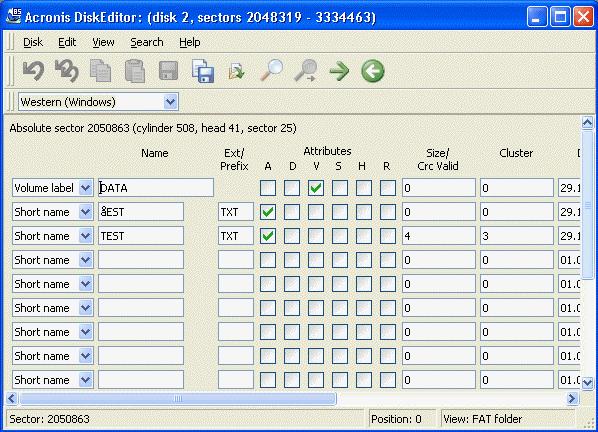Image resolution: width=598 pixels, height=432 pixels.
Task: Click the green round Back button
Action: [373, 71]
